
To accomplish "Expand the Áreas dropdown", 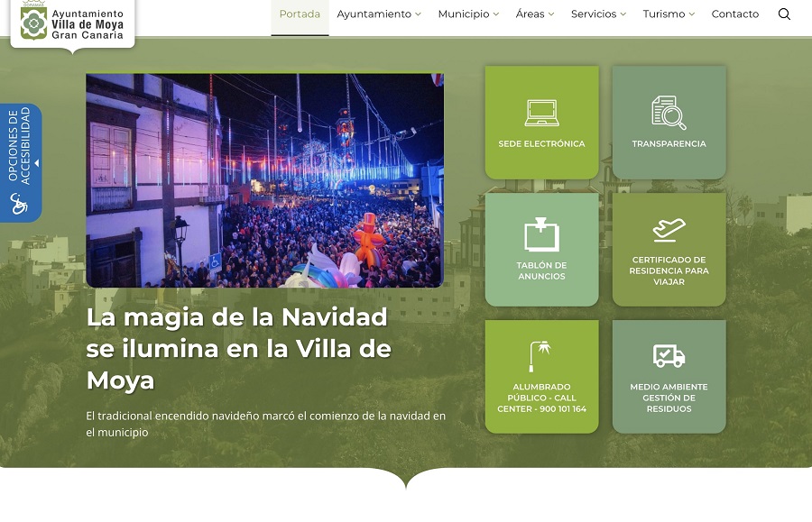I will tap(534, 14).
